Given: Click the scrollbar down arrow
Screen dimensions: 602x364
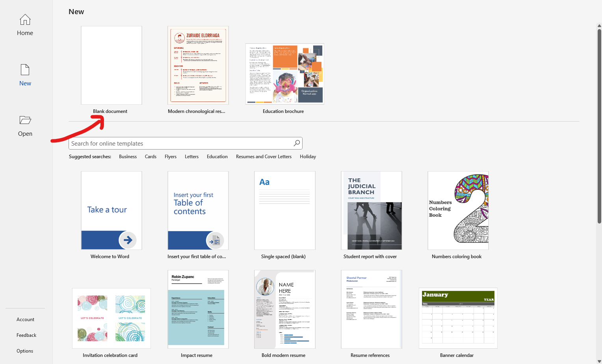Looking at the screenshot, I should [598, 360].
